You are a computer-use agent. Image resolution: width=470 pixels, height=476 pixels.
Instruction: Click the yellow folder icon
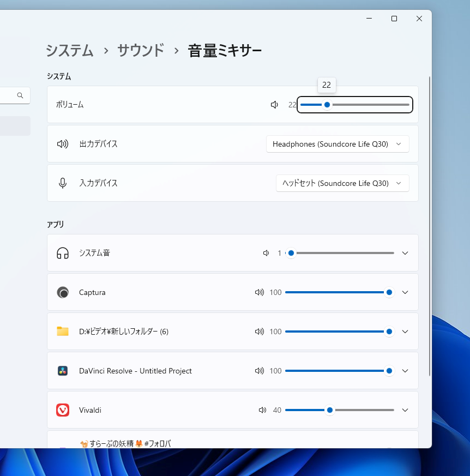63,331
